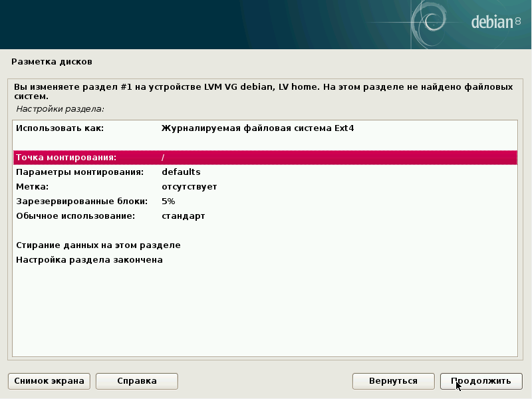
Task: Click the debian 8 text logo
Action: point(495,23)
